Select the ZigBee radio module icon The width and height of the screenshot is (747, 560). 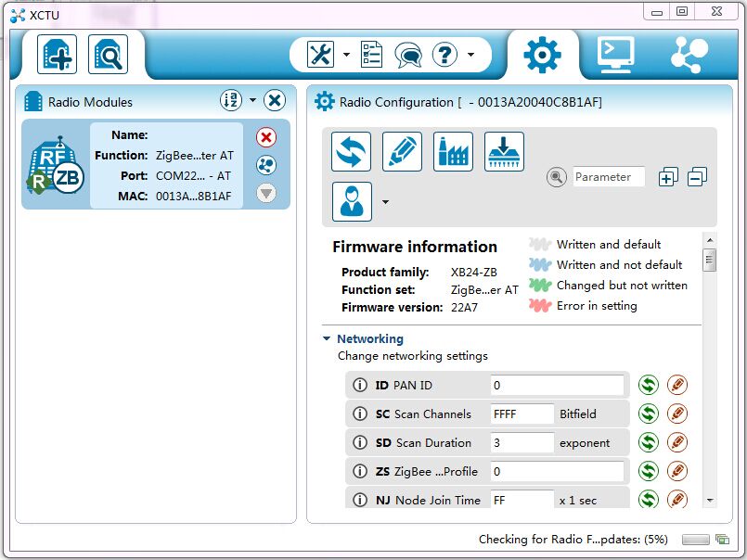tap(56, 164)
